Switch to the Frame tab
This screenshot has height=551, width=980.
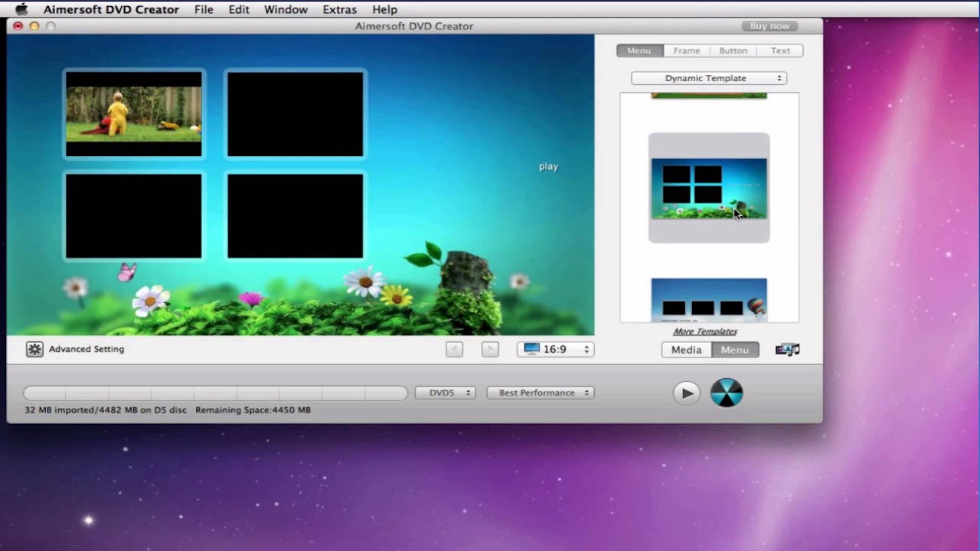(x=687, y=51)
